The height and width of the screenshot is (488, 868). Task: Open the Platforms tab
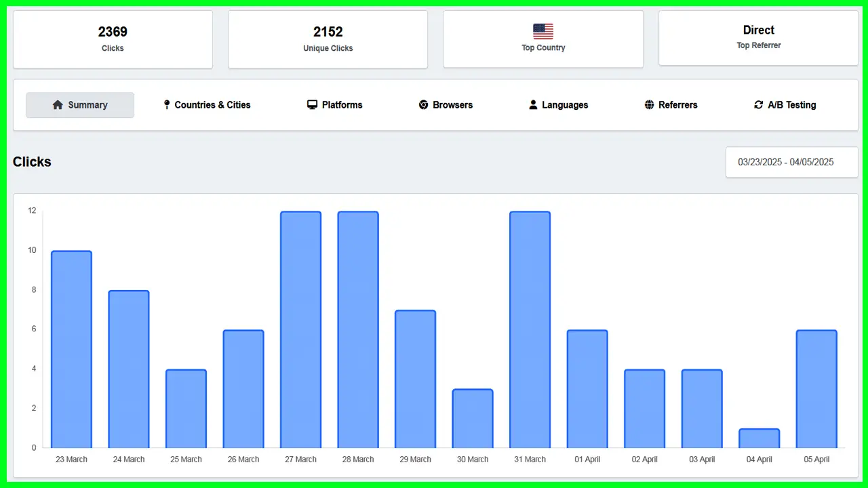coord(342,105)
